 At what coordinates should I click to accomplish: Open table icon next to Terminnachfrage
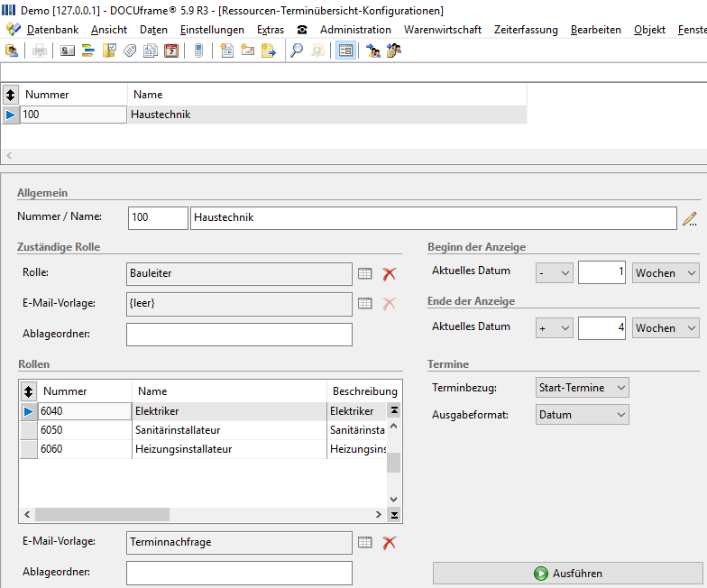pyautogui.click(x=364, y=543)
